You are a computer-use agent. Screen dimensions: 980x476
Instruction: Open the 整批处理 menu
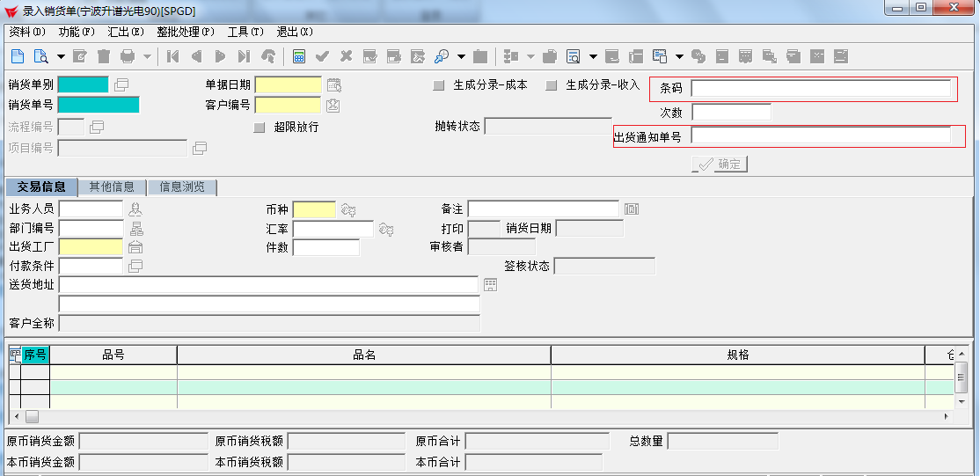click(185, 32)
